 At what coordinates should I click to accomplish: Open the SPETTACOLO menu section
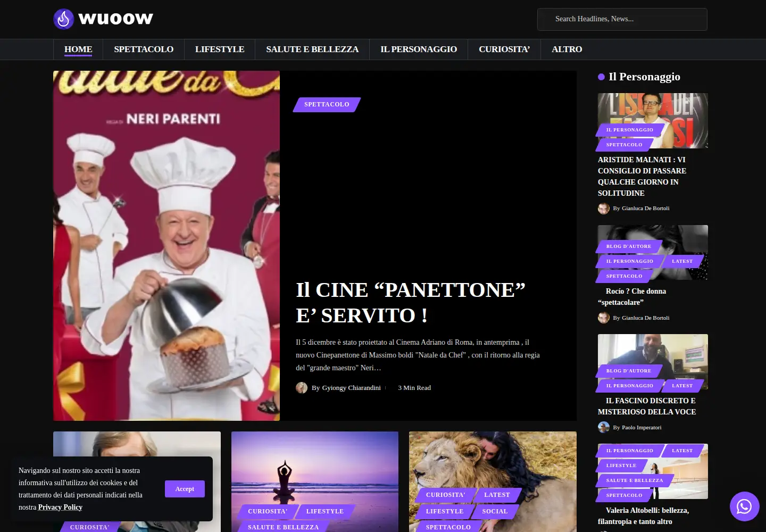(144, 49)
